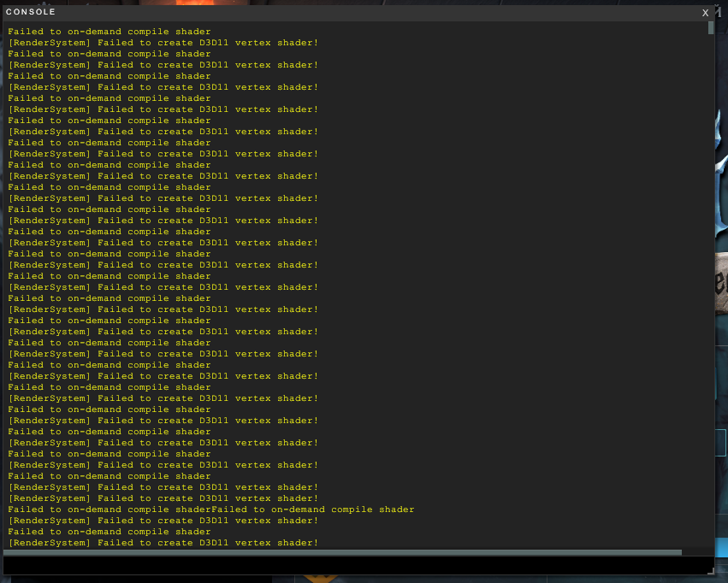Click the console corner resize grip

click(x=710, y=571)
